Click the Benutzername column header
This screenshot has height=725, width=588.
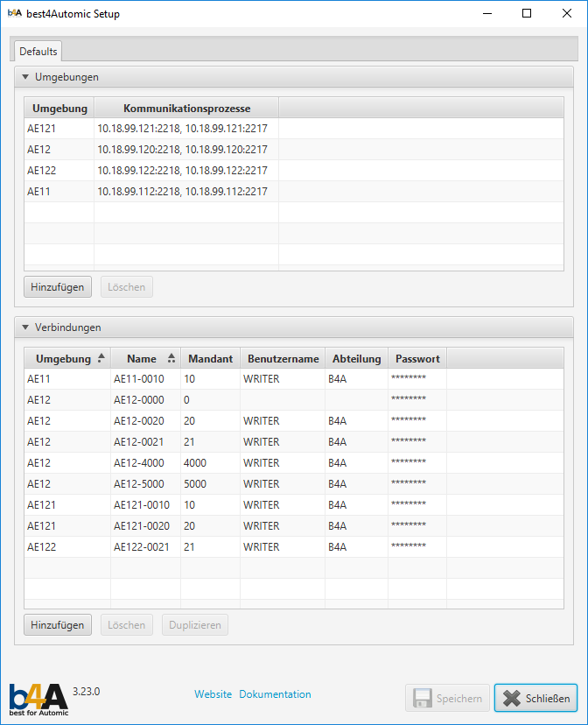[x=282, y=358]
